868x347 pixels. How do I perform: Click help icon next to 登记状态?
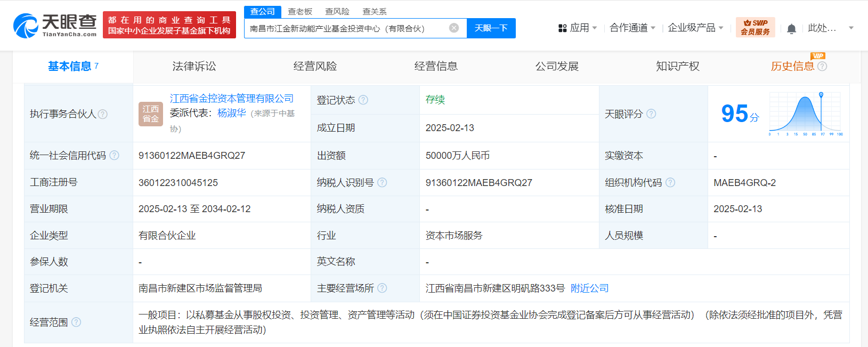coord(363,100)
